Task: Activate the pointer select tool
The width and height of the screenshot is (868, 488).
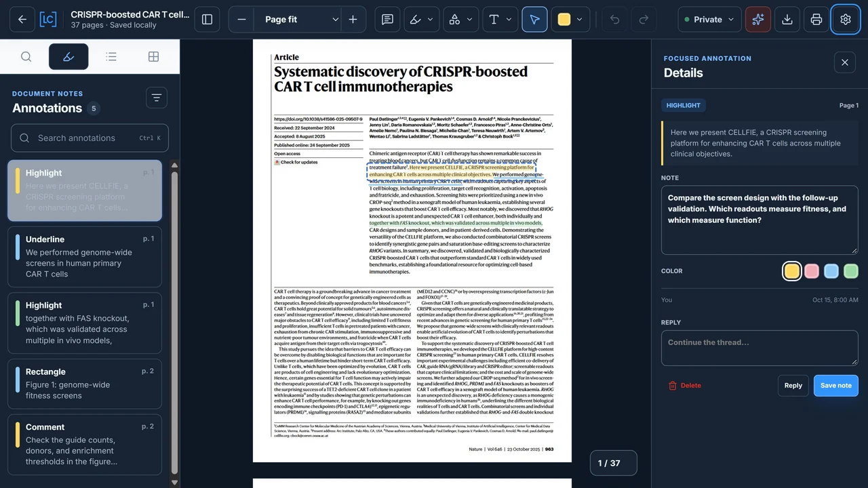Action: (534, 20)
